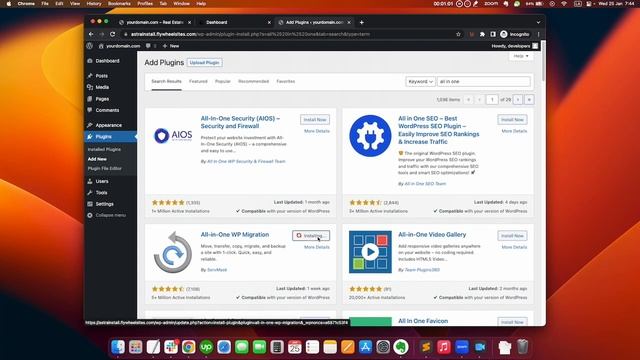Viewport: 640px width, 360px height.
Task: Open the Keyword search type dropdown
Action: tap(420, 82)
